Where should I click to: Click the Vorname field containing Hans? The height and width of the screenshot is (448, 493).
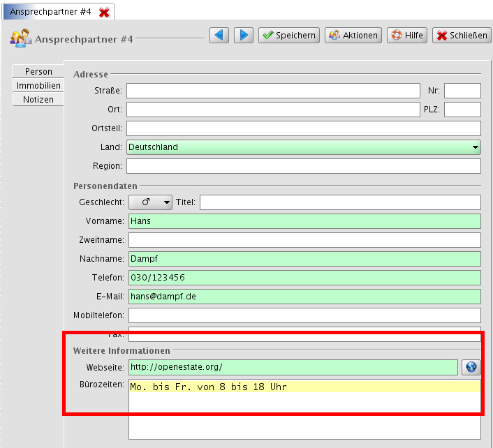tap(304, 221)
